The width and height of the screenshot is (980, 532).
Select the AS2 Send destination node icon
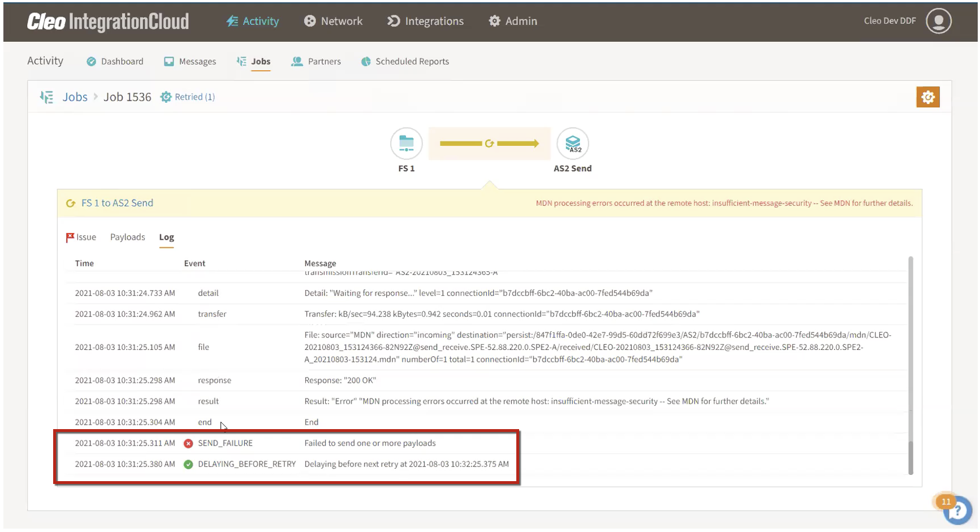point(573,144)
